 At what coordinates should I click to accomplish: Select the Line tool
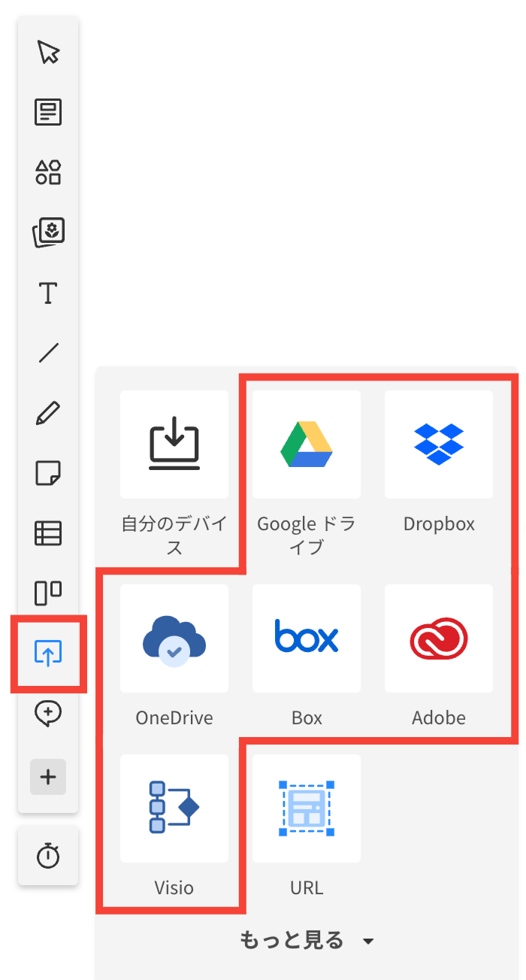point(48,353)
